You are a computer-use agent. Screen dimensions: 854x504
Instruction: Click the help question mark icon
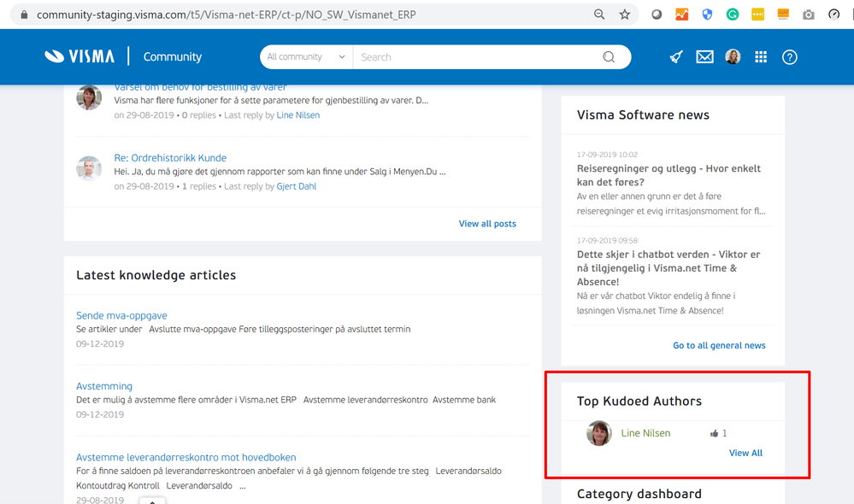tap(790, 57)
